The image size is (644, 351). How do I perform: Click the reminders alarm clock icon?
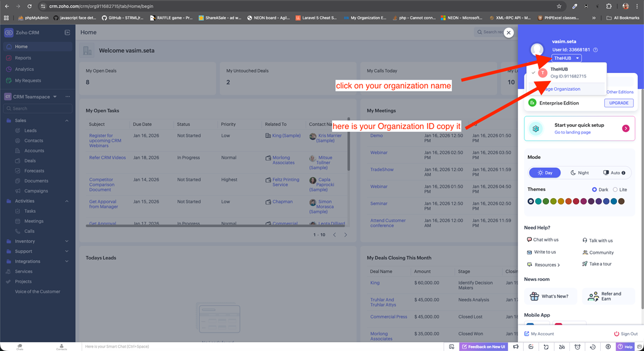point(577,347)
